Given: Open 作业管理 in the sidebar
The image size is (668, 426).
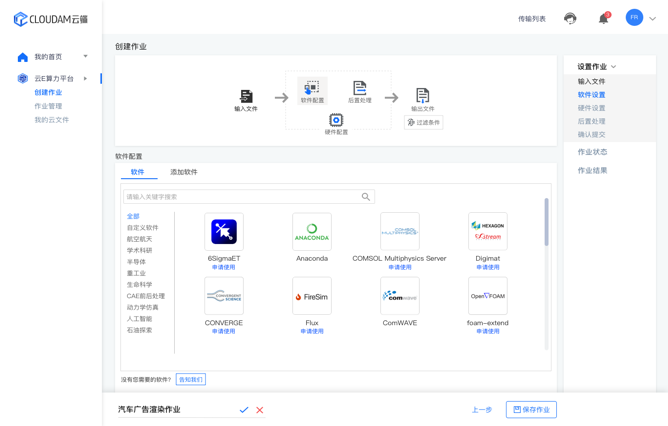Looking at the screenshot, I should click(48, 106).
